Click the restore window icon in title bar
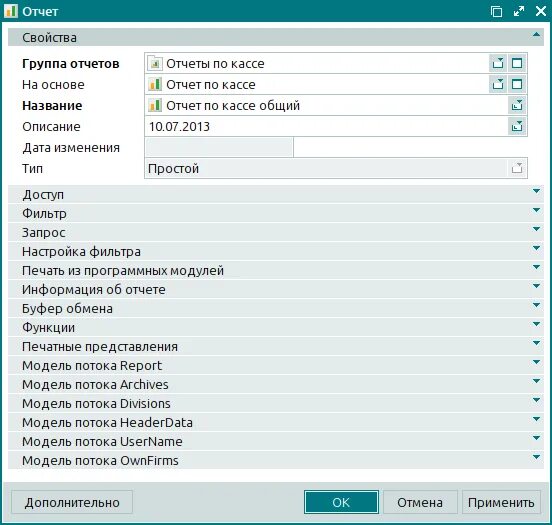This screenshot has height=525, width=552. (x=496, y=11)
